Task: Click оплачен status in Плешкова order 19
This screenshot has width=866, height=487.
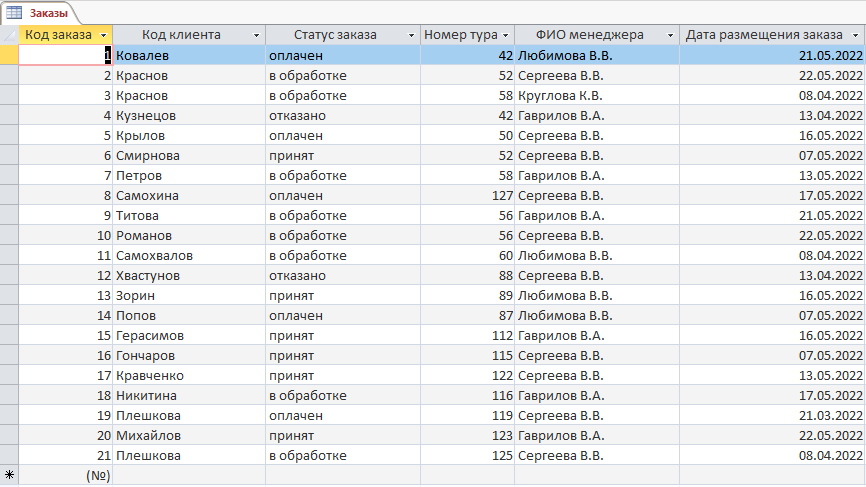Action: 343,416
